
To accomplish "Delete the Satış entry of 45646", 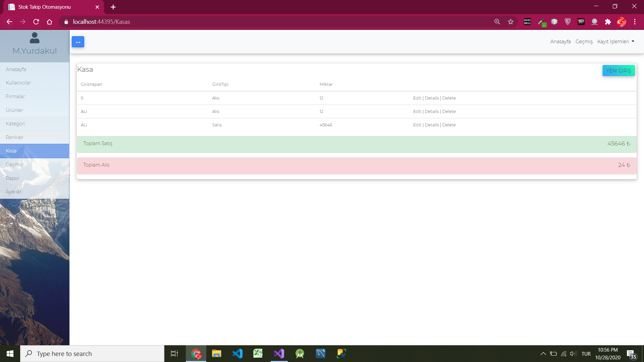I will [x=449, y=125].
